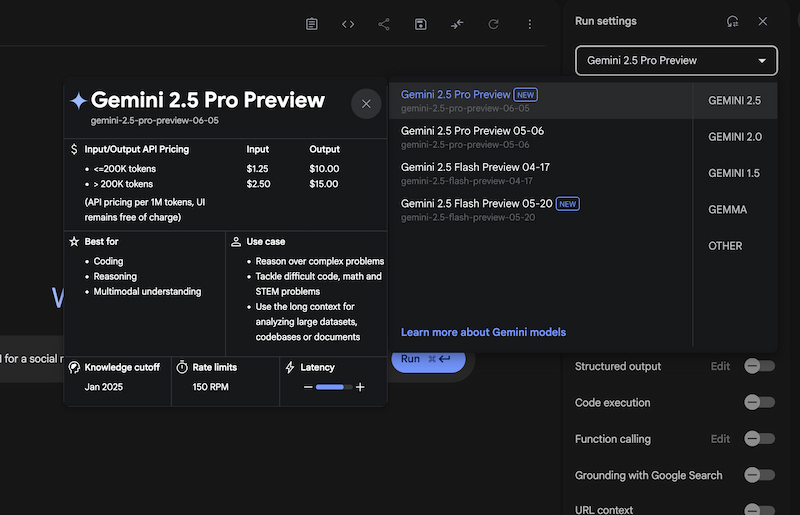The height and width of the screenshot is (515, 800).
Task: Open the three-dot more options menu
Action: click(530, 24)
